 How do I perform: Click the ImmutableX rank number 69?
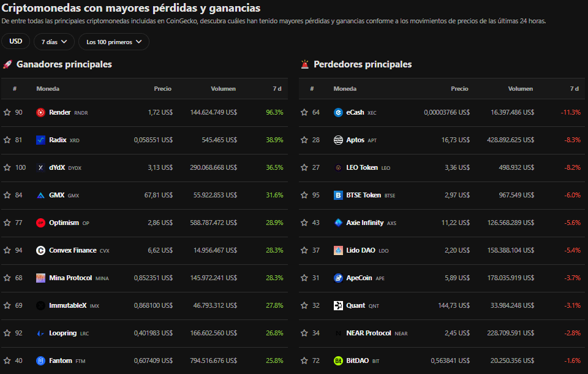(x=19, y=306)
